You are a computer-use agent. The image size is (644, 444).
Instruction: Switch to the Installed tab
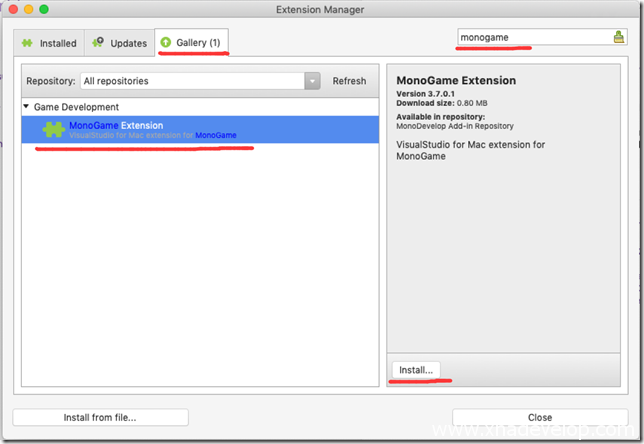pos(48,43)
